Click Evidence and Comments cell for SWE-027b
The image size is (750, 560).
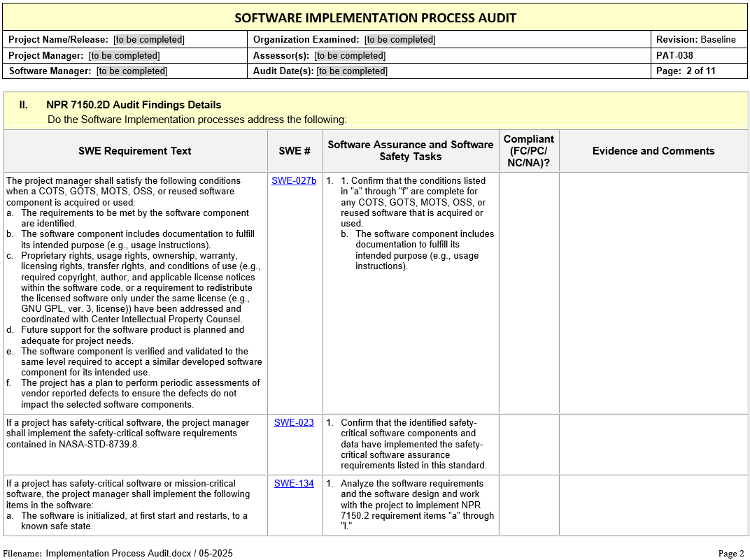click(x=653, y=292)
